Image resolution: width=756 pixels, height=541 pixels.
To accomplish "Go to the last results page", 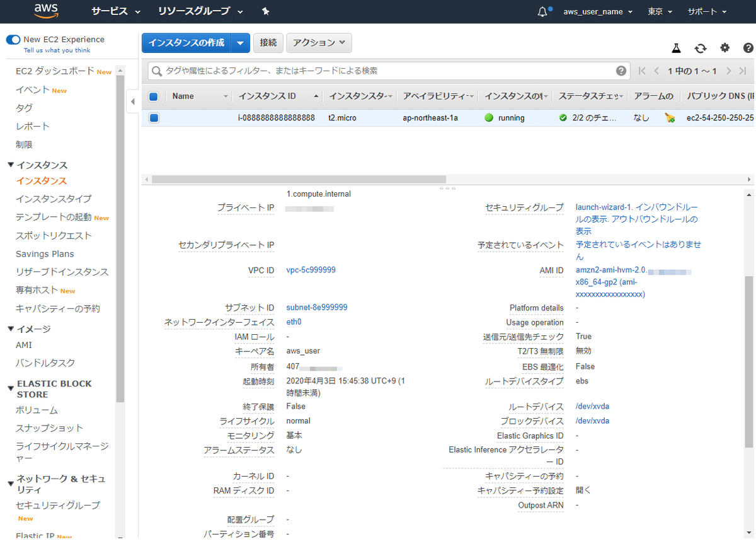I will coord(743,71).
